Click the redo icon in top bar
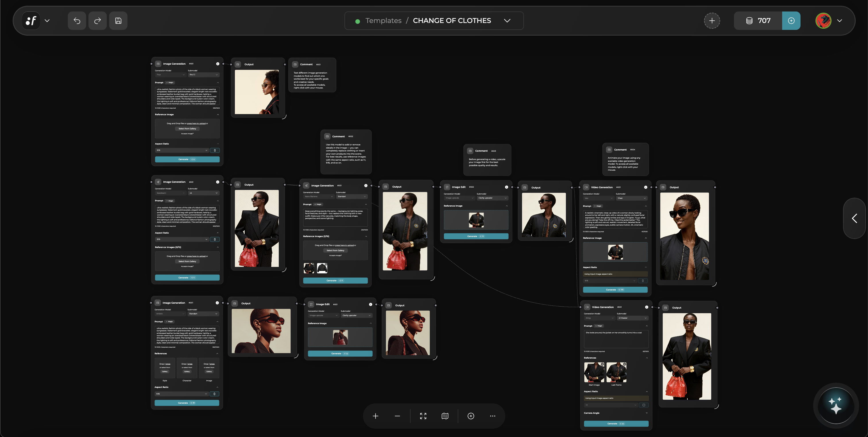 (x=97, y=21)
